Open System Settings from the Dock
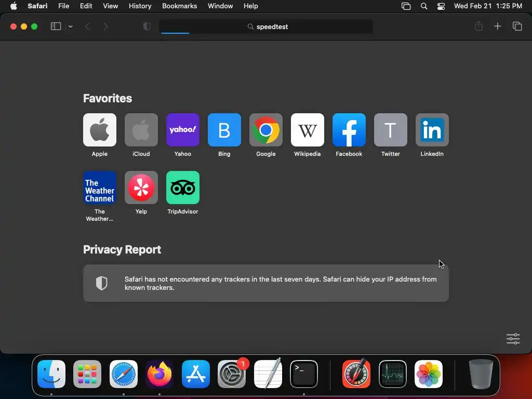The height and width of the screenshot is (399, 532). point(232,374)
